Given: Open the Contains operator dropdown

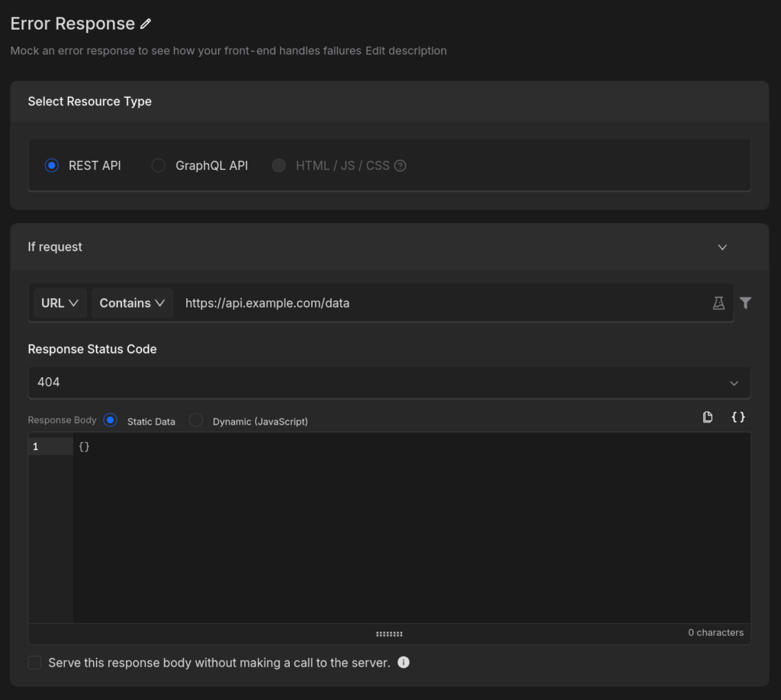Looking at the screenshot, I should 132,303.
